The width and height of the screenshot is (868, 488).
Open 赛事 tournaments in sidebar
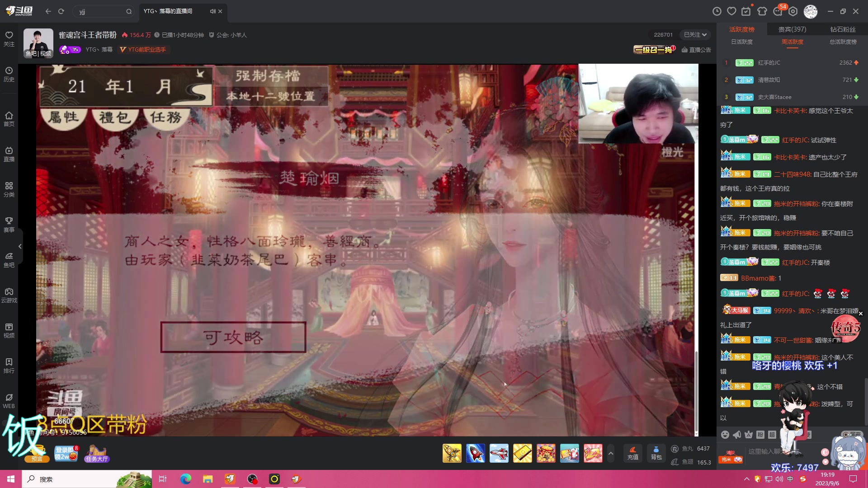[x=9, y=225]
